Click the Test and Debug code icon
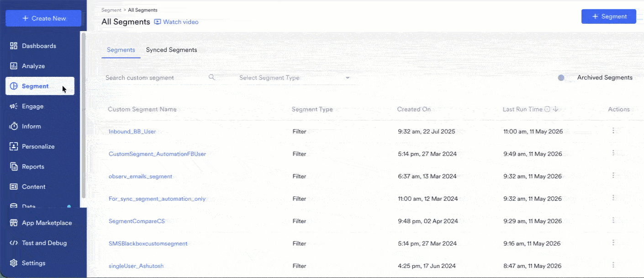The height and width of the screenshot is (278, 644). click(x=14, y=243)
